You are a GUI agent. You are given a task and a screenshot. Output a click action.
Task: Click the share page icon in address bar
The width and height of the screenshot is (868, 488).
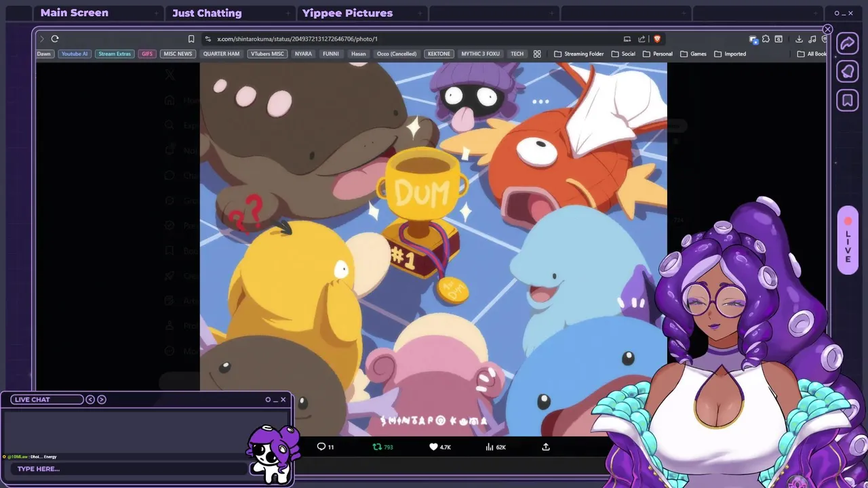(x=642, y=39)
